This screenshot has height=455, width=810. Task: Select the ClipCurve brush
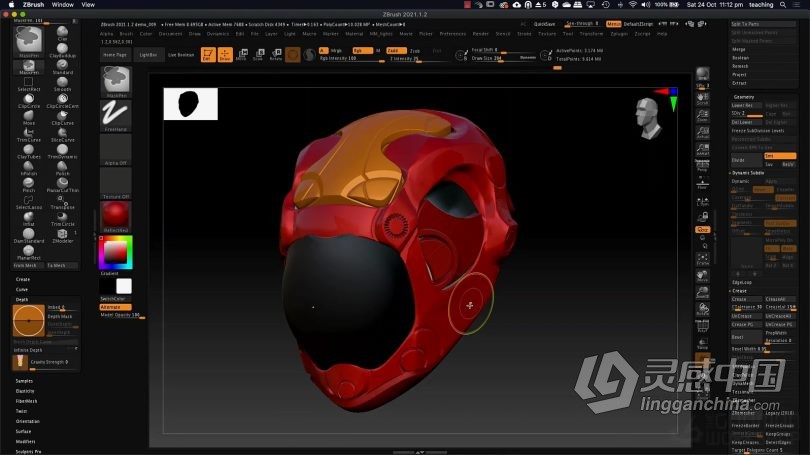tap(63, 117)
